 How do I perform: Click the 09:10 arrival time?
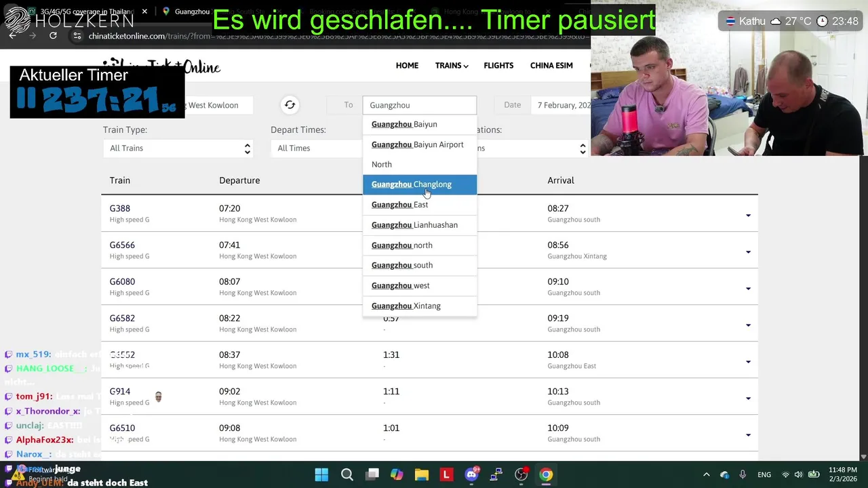click(x=558, y=281)
